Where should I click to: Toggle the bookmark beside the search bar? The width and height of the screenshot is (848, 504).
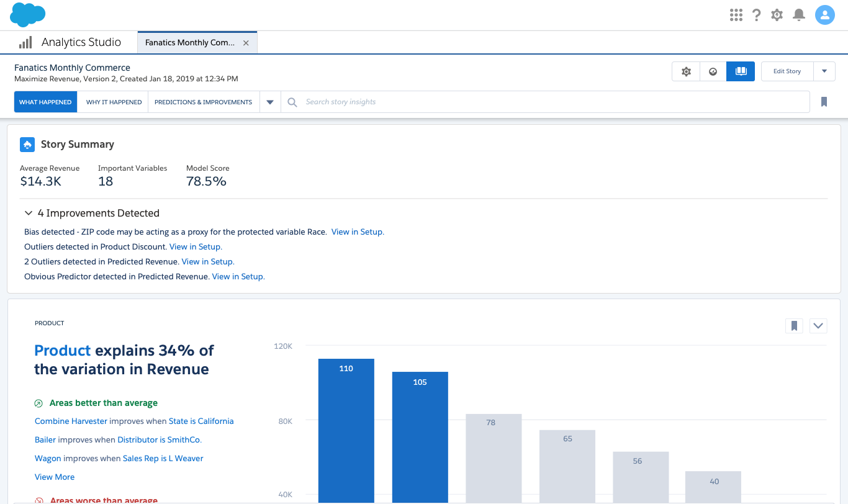[x=824, y=102]
